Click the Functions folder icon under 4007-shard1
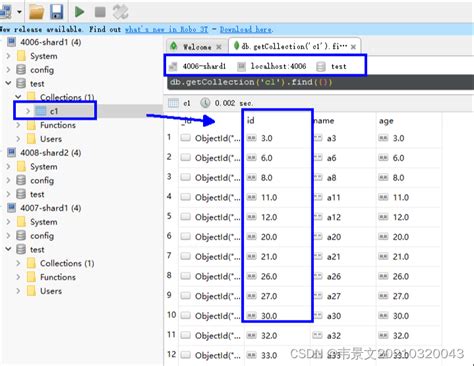 tap(31, 277)
